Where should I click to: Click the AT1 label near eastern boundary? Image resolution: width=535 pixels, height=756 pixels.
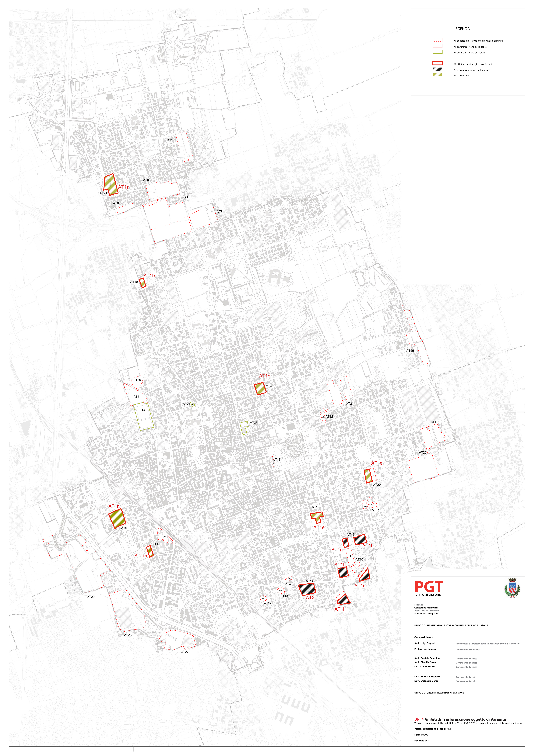(433, 422)
